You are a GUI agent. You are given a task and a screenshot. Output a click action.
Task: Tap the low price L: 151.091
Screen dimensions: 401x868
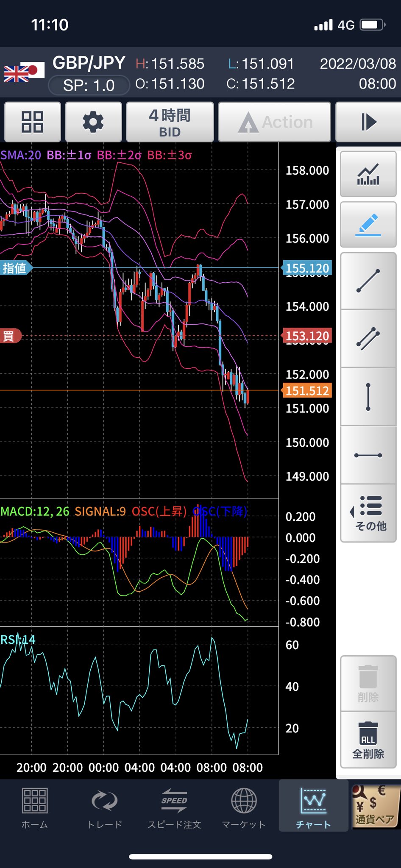coord(261,64)
